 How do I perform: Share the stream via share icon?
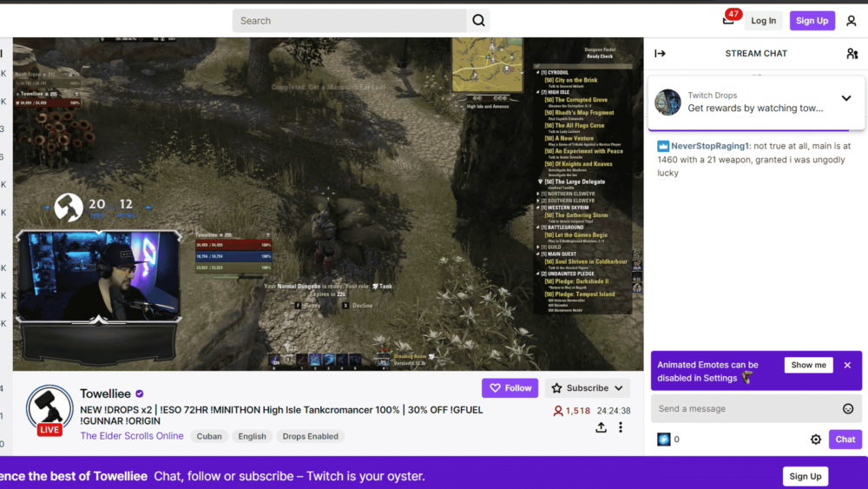pyautogui.click(x=601, y=427)
